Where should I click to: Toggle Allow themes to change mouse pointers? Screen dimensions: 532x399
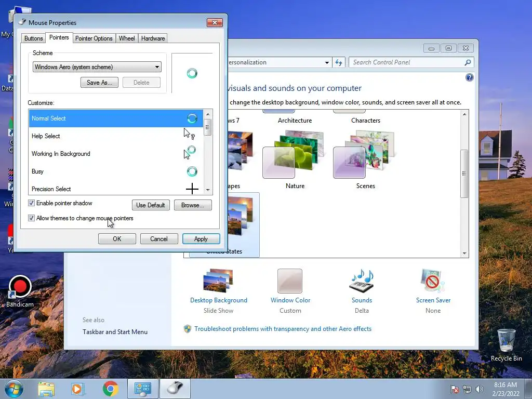31,218
